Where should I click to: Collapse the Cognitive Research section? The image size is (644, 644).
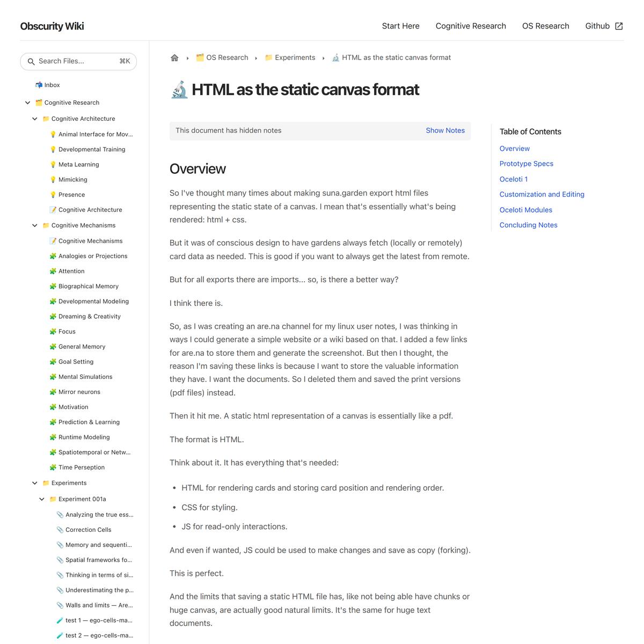pos(27,103)
